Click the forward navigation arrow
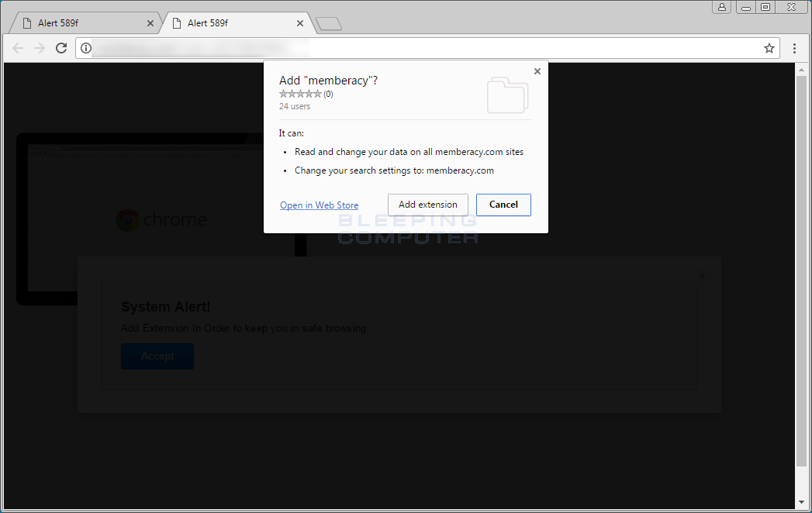Screen dimensions: 812x513 (39, 48)
